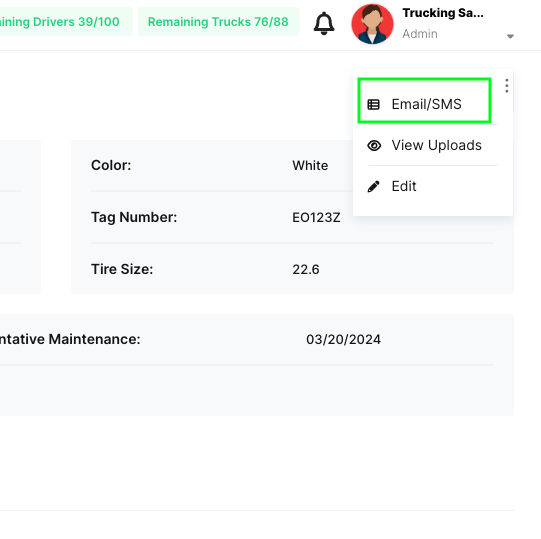Click the Admin role label
541x539 pixels.
[x=420, y=34]
